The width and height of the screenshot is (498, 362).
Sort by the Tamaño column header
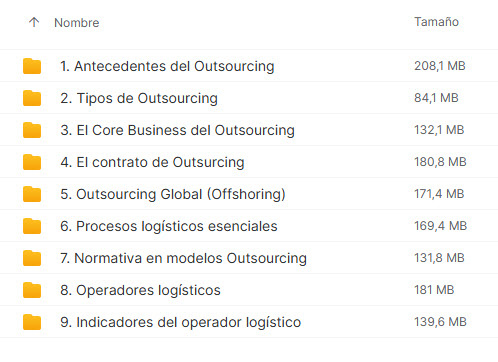tap(436, 22)
